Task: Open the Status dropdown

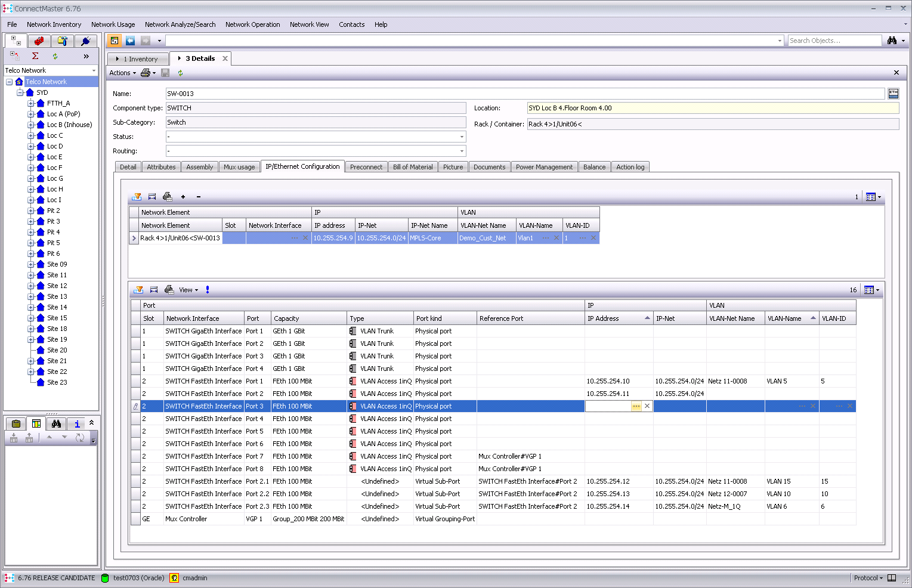Action: 462,137
